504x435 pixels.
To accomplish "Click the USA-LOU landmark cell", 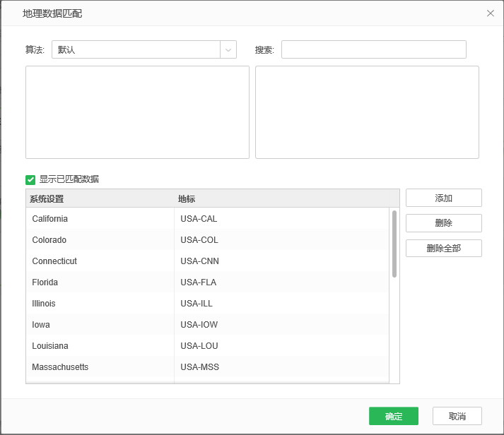I will (281, 346).
